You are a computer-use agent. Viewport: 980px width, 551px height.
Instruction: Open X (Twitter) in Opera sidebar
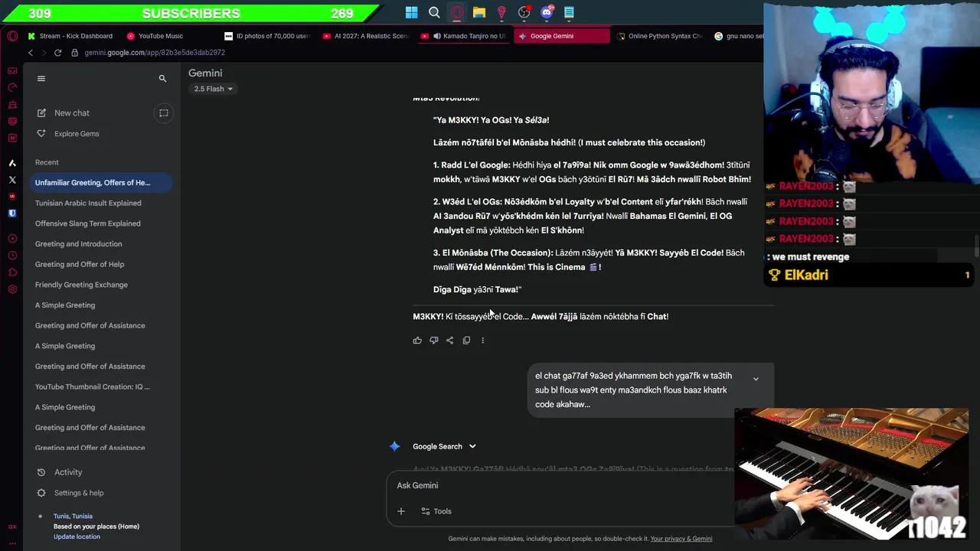pyautogui.click(x=12, y=180)
